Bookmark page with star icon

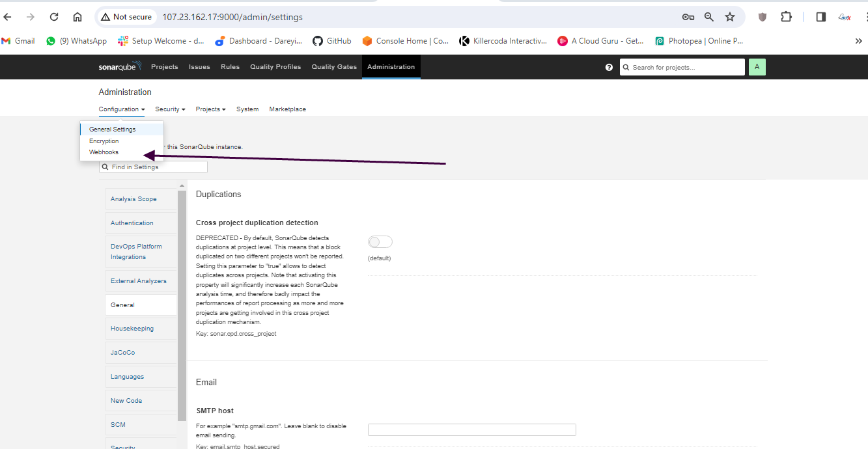click(730, 17)
